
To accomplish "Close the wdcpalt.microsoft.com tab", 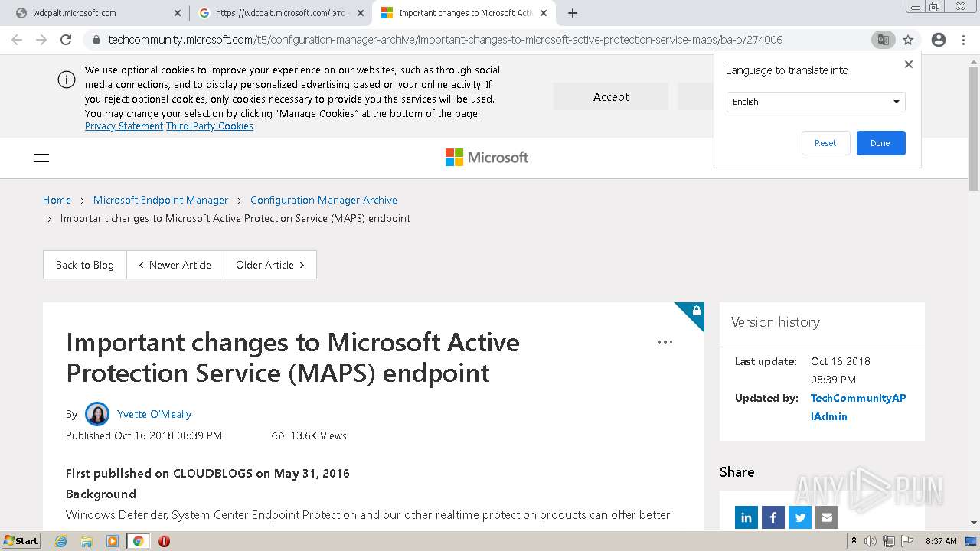I will click(x=178, y=13).
